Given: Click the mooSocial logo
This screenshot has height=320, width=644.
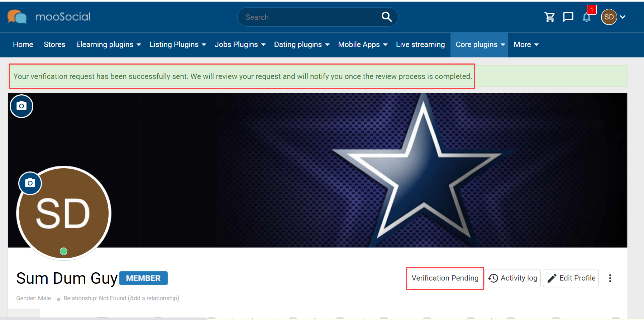Looking at the screenshot, I should [49, 17].
